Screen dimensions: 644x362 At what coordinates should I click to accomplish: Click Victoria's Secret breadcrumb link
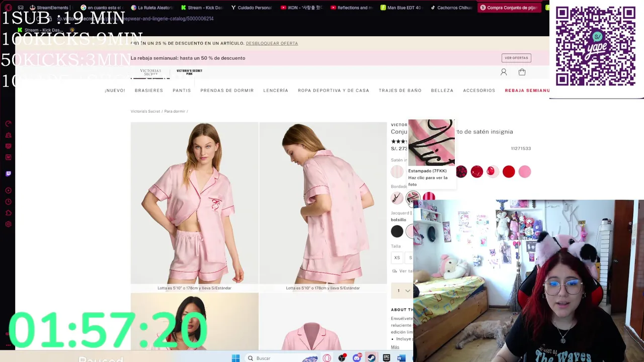(145, 111)
